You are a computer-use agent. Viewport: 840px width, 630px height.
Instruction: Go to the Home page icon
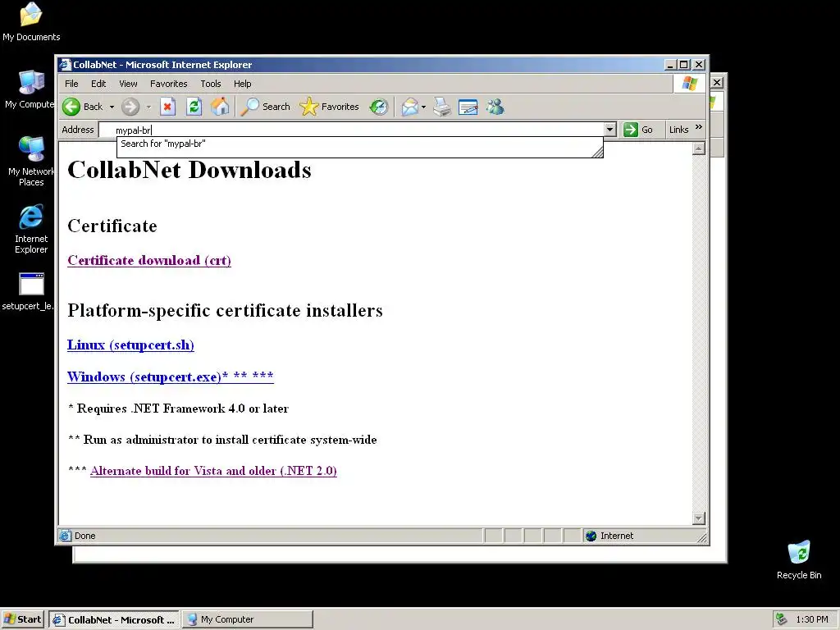pyautogui.click(x=220, y=107)
